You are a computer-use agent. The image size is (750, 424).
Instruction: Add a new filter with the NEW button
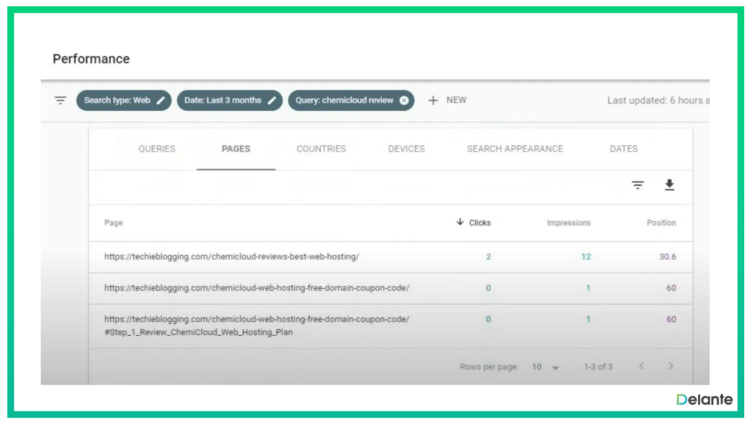(x=447, y=101)
